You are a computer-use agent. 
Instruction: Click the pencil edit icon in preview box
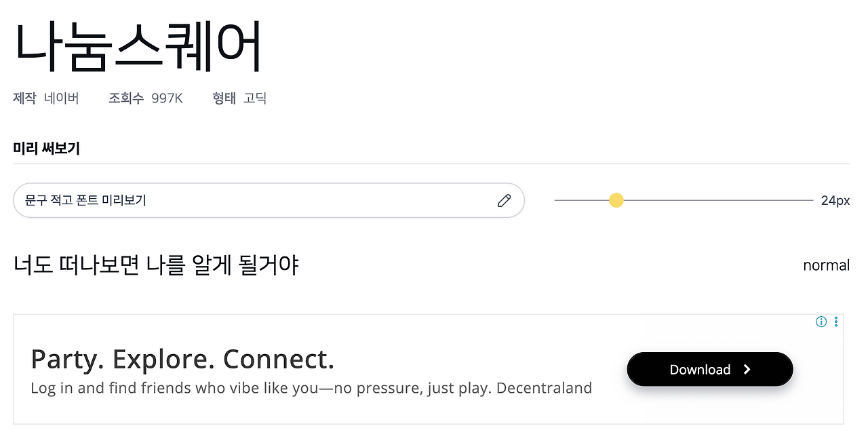click(x=504, y=200)
